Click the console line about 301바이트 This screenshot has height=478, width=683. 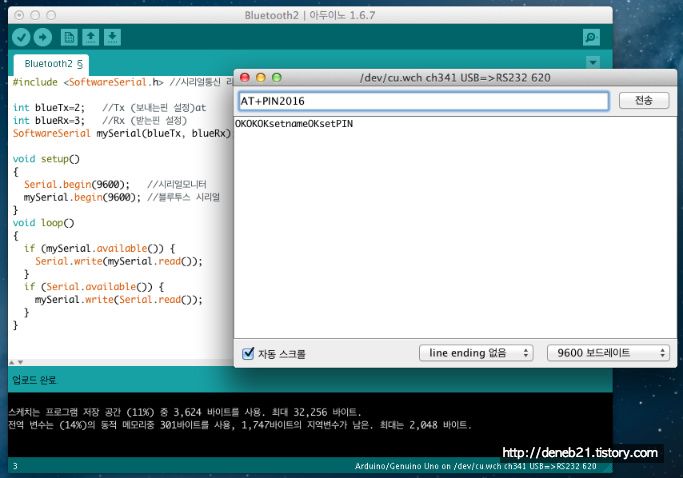pyautogui.click(x=240, y=425)
